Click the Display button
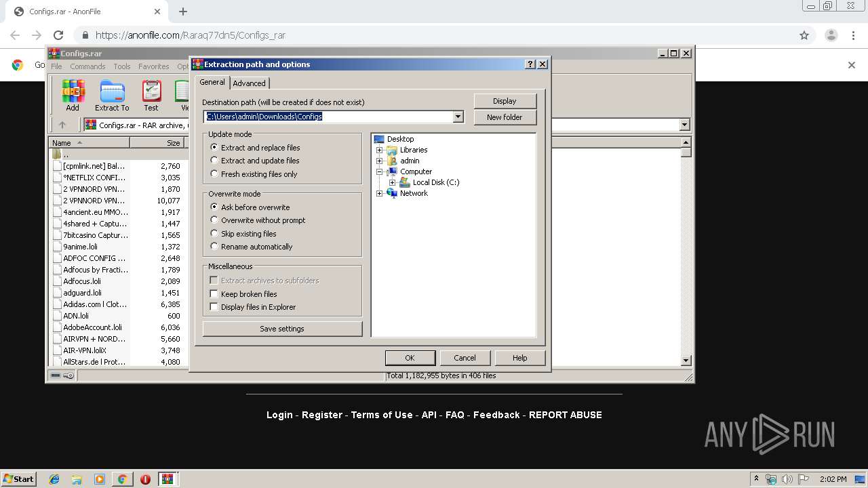Image resolution: width=868 pixels, height=488 pixels. [x=505, y=101]
